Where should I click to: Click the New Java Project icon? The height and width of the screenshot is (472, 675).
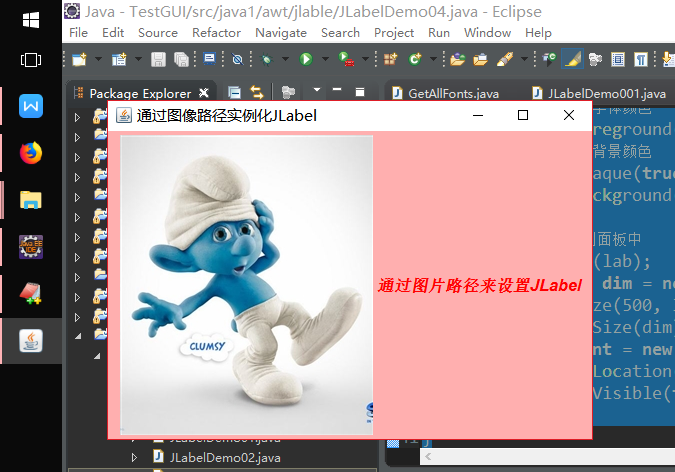119,59
